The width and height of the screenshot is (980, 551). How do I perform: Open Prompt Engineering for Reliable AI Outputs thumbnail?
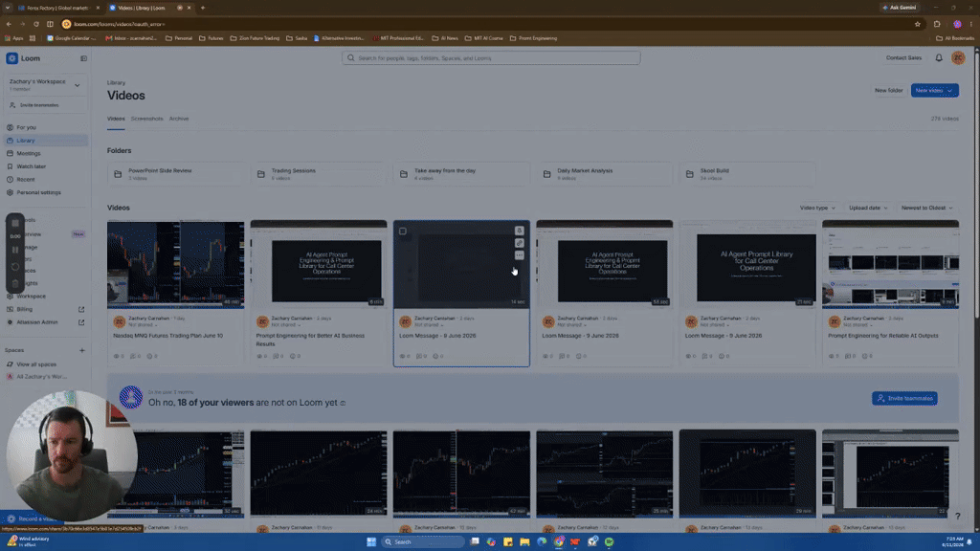click(890, 264)
